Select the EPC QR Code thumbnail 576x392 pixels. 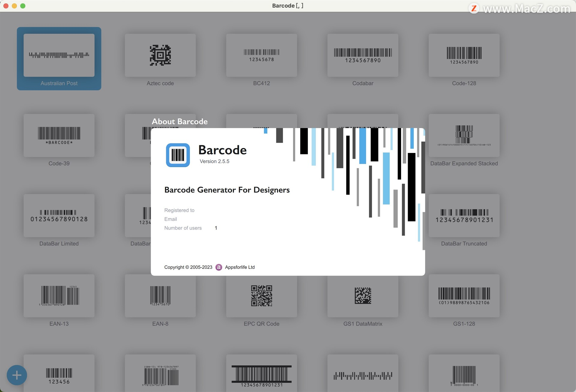[262, 296]
